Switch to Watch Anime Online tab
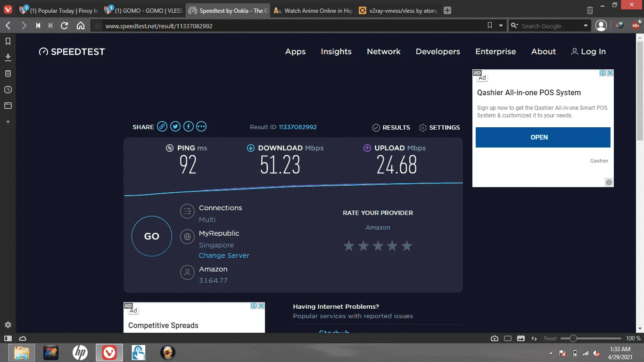 click(x=313, y=10)
